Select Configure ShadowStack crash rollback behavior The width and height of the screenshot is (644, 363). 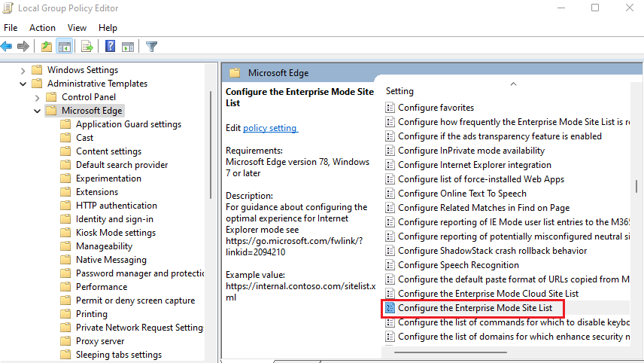pyautogui.click(x=493, y=251)
